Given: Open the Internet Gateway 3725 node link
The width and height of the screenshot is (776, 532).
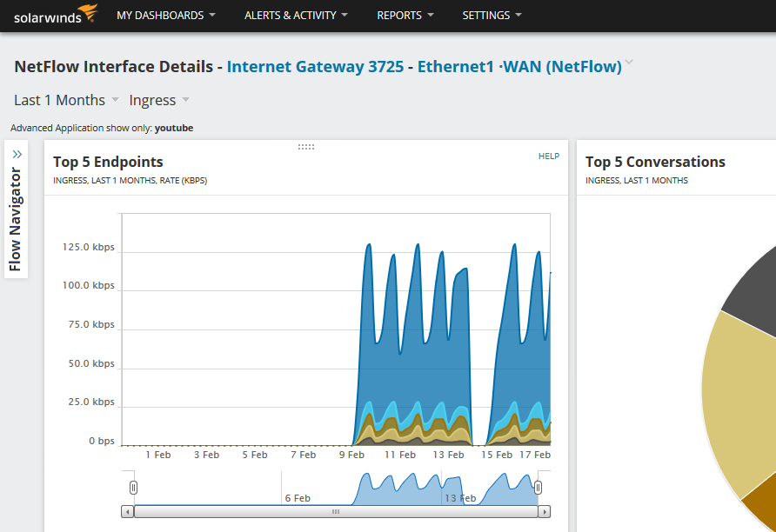Looking at the screenshot, I should [x=315, y=67].
